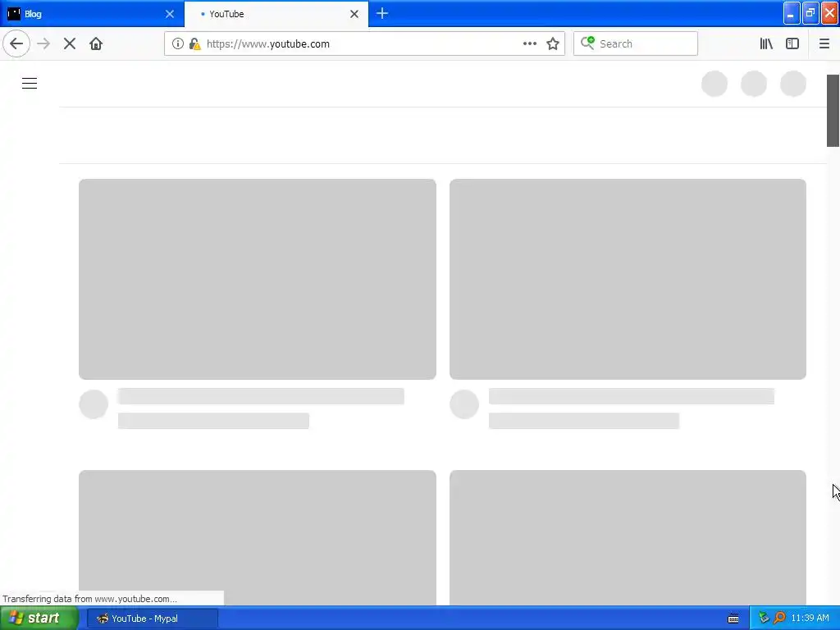Toggle the browser sidebar panel
The height and width of the screenshot is (630, 840).
[792, 44]
